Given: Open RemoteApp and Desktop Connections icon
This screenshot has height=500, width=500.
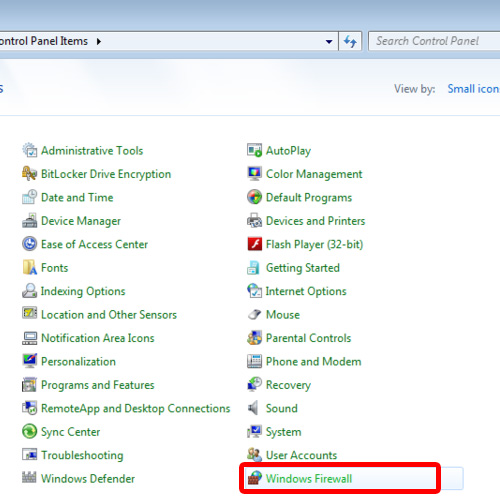Looking at the screenshot, I should (29, 408).
